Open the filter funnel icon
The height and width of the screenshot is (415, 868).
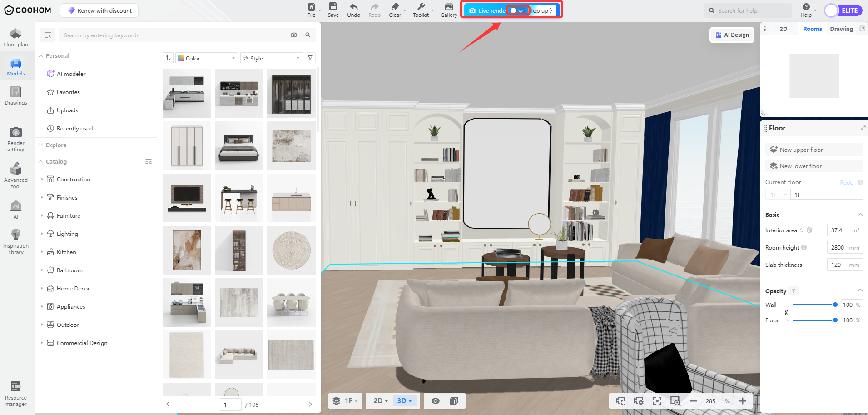[310, 58]
